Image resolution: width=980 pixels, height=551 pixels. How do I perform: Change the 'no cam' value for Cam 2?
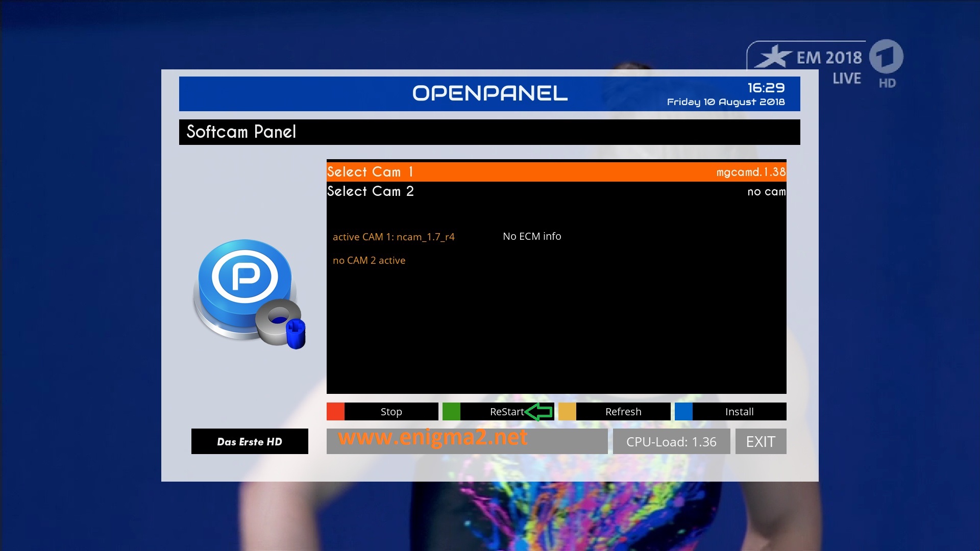tap(766, 192)
